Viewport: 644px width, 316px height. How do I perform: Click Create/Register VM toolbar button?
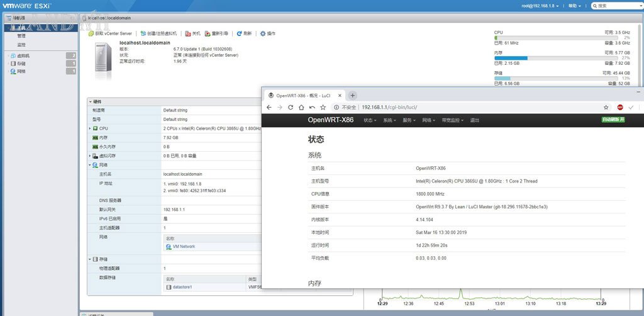coord(158,34)
